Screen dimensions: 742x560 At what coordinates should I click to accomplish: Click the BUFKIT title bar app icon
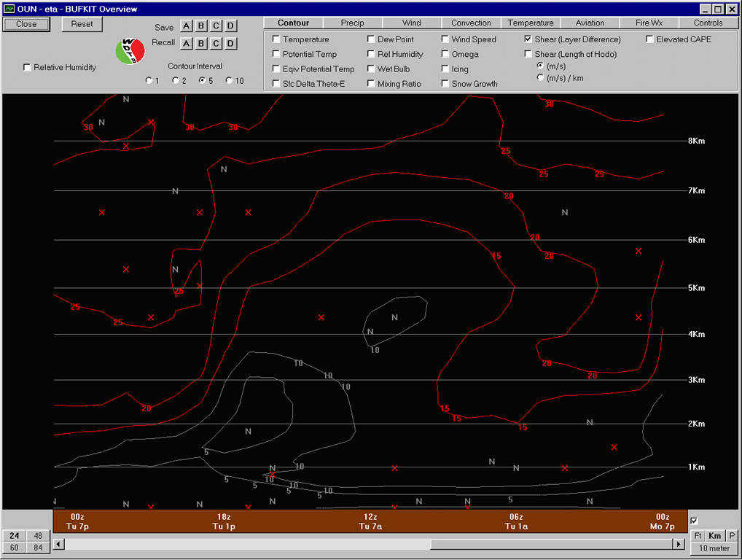point(9,9)
